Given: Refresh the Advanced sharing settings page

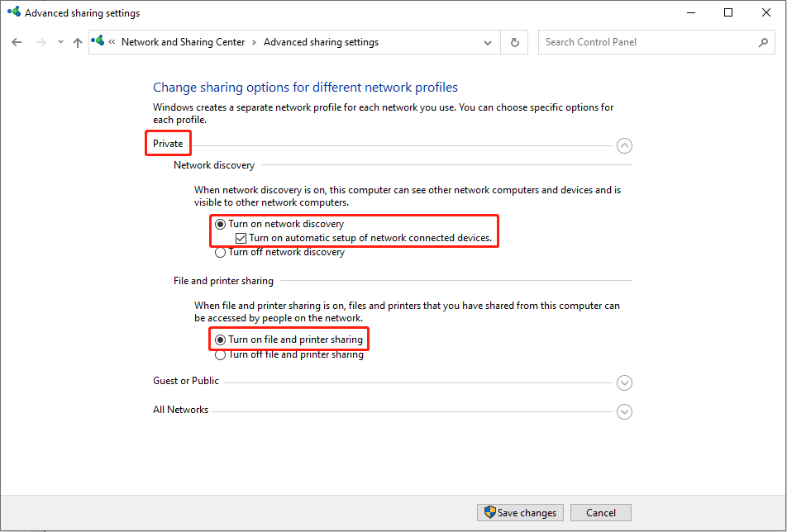Looking at the screenshot, I should (x=515, y=42).
